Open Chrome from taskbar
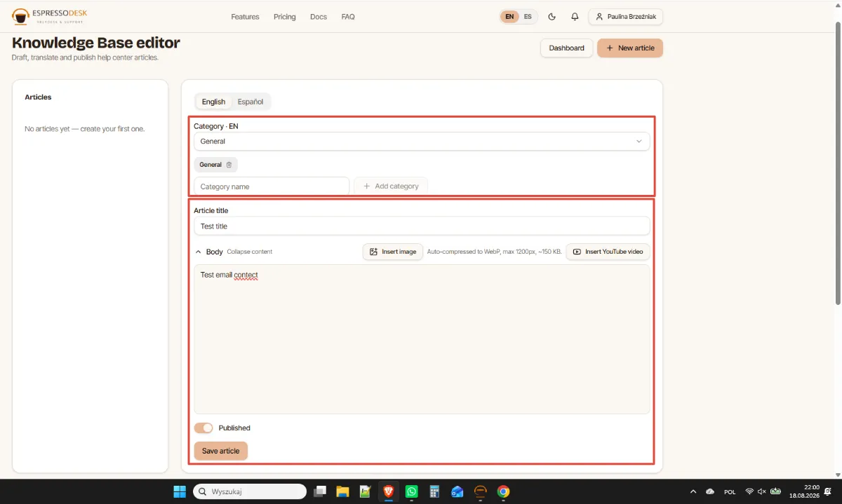The width and height of the screenshot is (842, 504). pyautogui.click(x=503, y=491)
